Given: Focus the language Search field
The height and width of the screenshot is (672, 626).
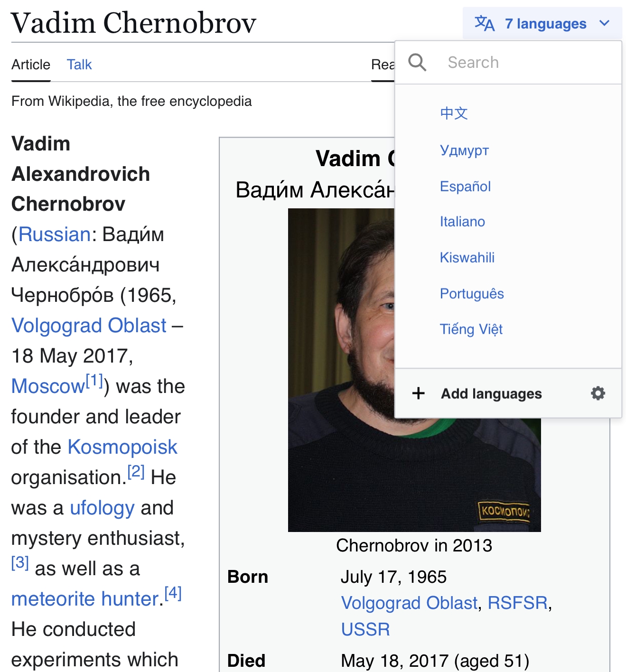Looking at the screenshot, I should (x=508, y=63).
